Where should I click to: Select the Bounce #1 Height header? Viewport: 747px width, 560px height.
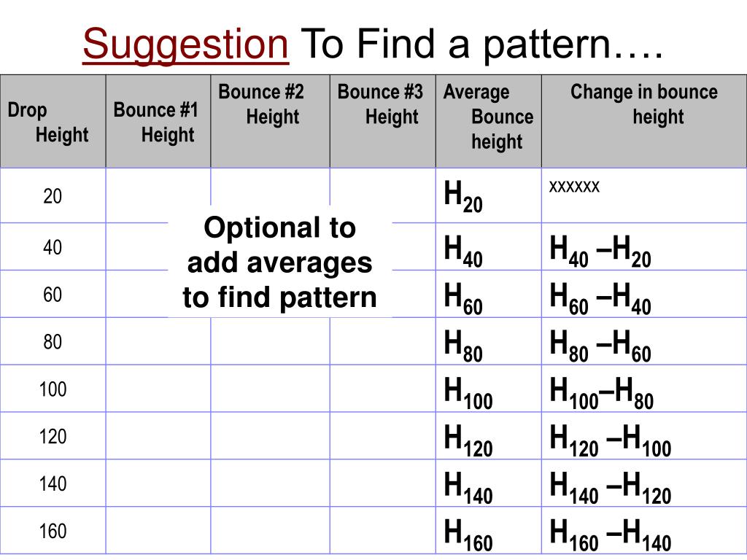158,122
